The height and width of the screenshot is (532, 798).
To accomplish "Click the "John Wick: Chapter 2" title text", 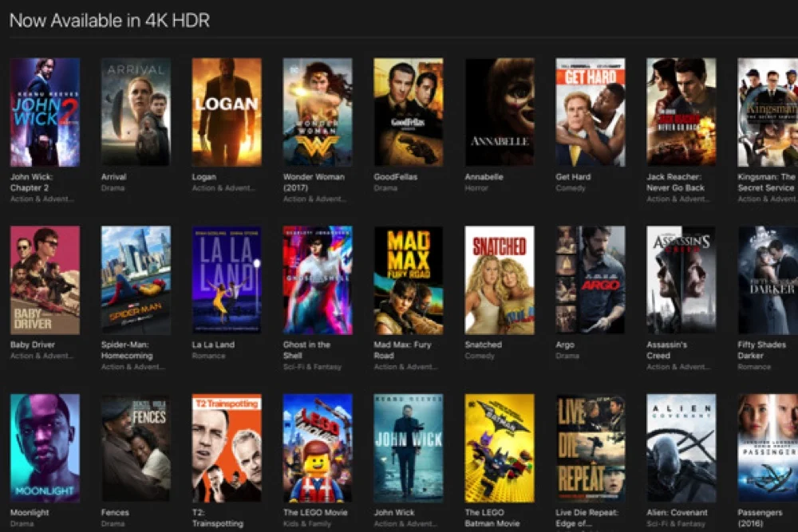I will pyautogui.click(x=32, y=182).
